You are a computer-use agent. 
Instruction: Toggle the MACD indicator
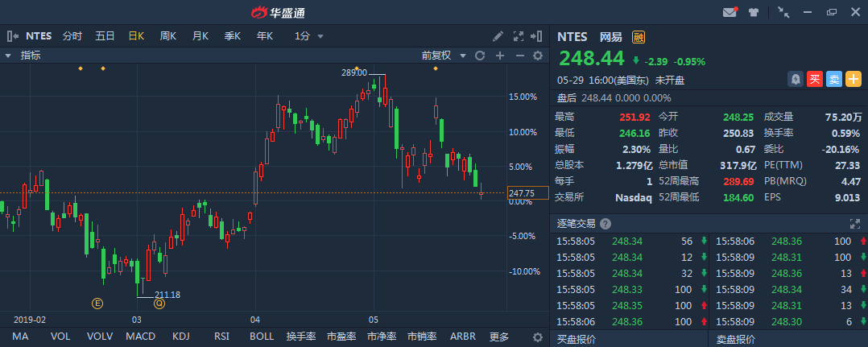tap(140, 337)
